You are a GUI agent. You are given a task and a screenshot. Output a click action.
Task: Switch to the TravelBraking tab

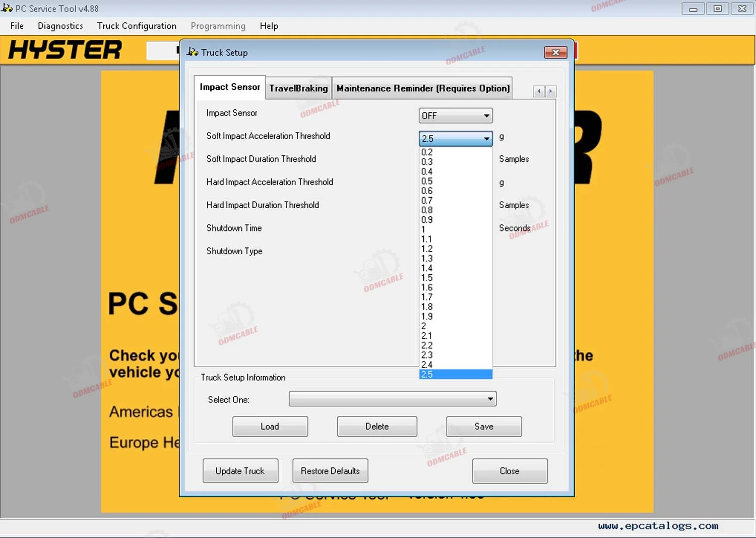(x=298, y=88)
